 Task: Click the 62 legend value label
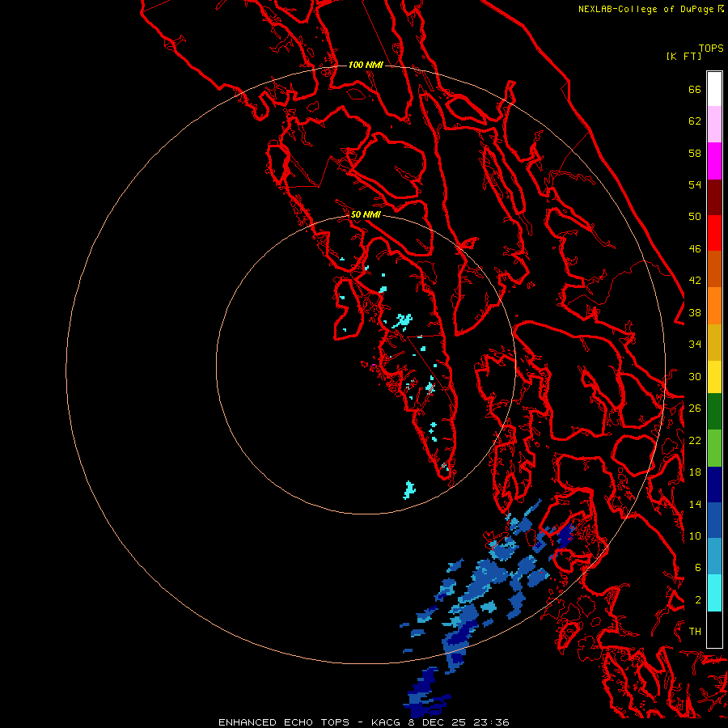click(x=695, y=121)
